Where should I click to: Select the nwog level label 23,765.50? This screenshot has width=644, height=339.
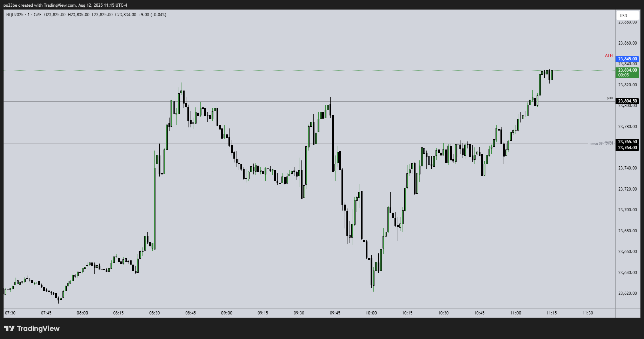(627, 141)
